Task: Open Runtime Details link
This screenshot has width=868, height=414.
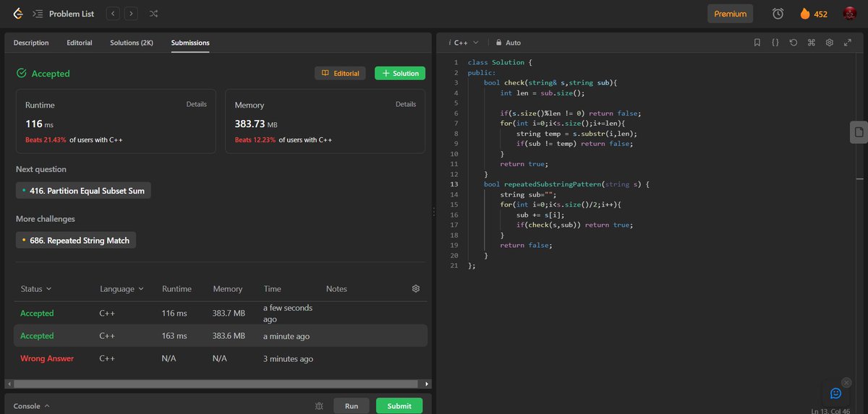Action: point(196,104)
